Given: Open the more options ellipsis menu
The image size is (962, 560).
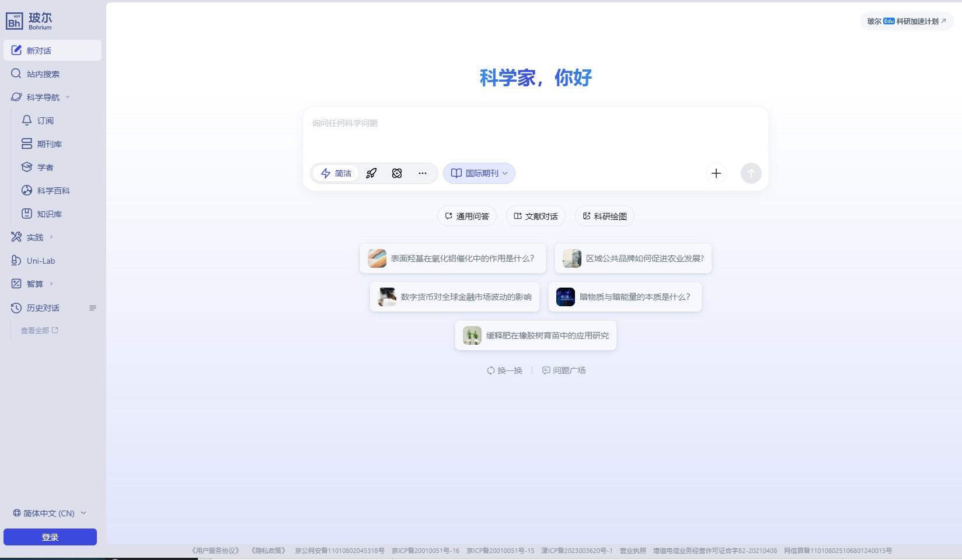Looking at the screenshot, I should point(423,173).
